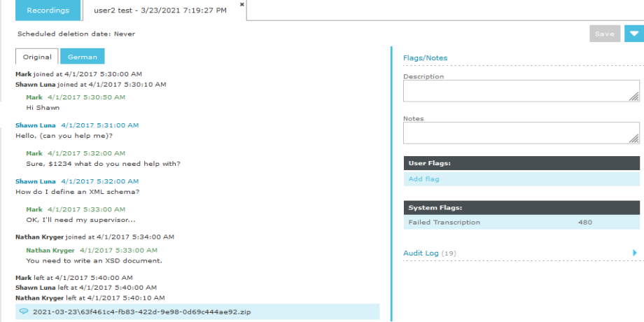Expand the Audit Log arrow

coord(635,253)
